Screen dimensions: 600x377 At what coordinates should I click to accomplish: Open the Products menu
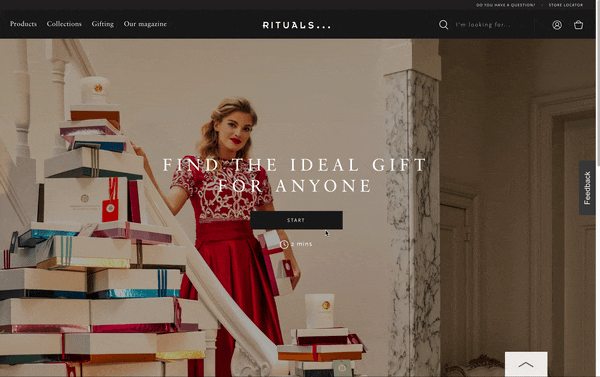pyautogui.click(x=23, y=24)
